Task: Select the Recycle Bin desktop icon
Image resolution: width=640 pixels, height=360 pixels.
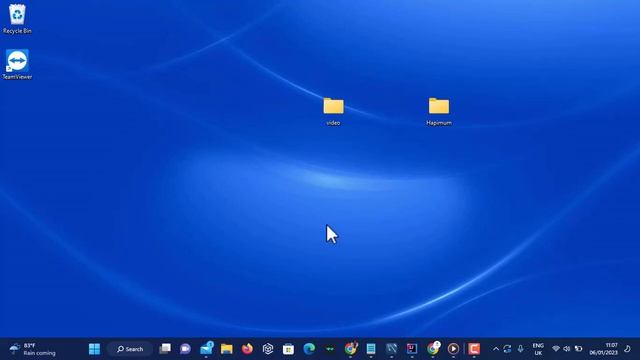Action: point(17,19)
